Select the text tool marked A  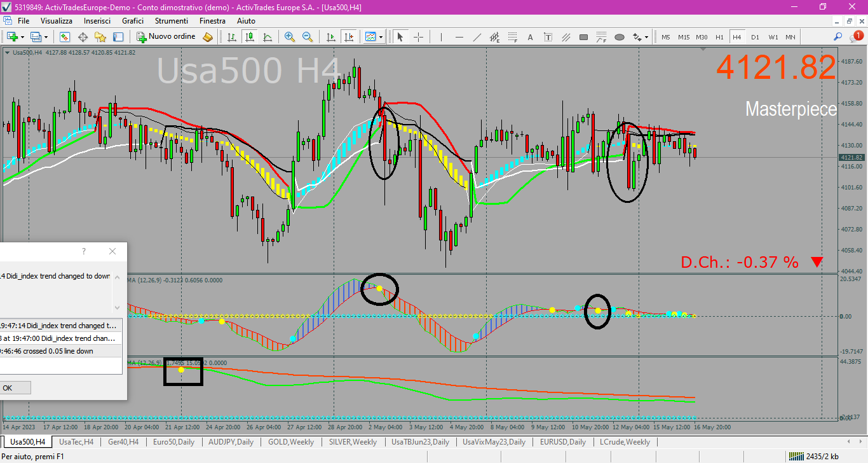coord(531,37)
